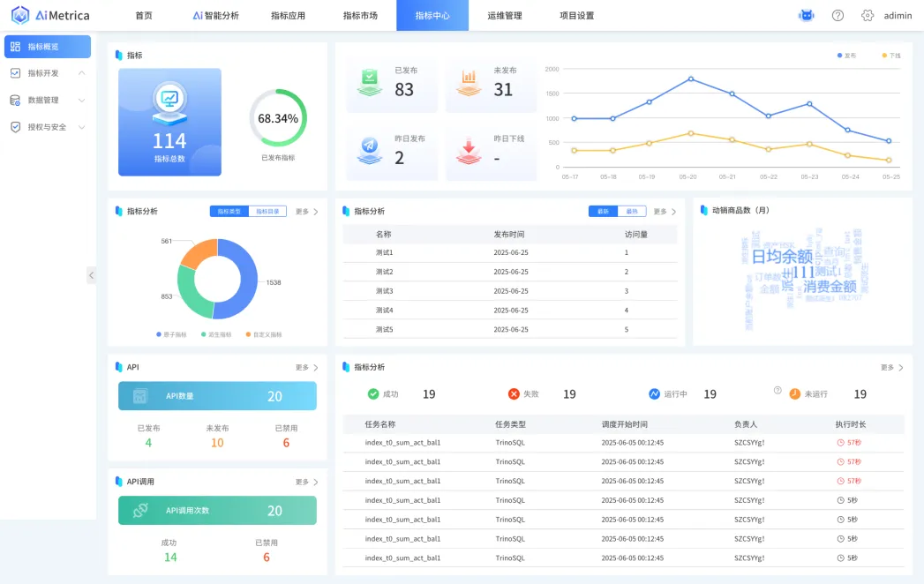Open the 指标市场 top navigation tab
The height and width of the screenshot is (584, 924).
360,16
